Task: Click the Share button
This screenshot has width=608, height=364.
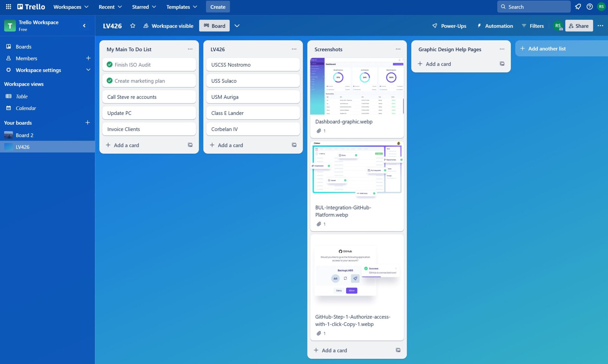Action: (579, 26)
